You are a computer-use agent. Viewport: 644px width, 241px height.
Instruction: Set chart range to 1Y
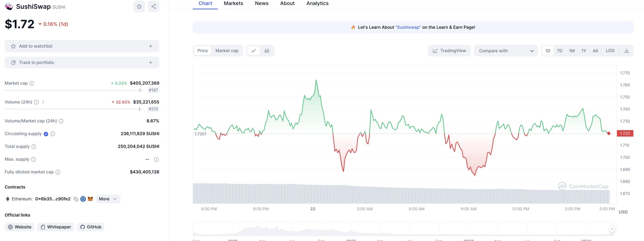(x=584, y=51)
